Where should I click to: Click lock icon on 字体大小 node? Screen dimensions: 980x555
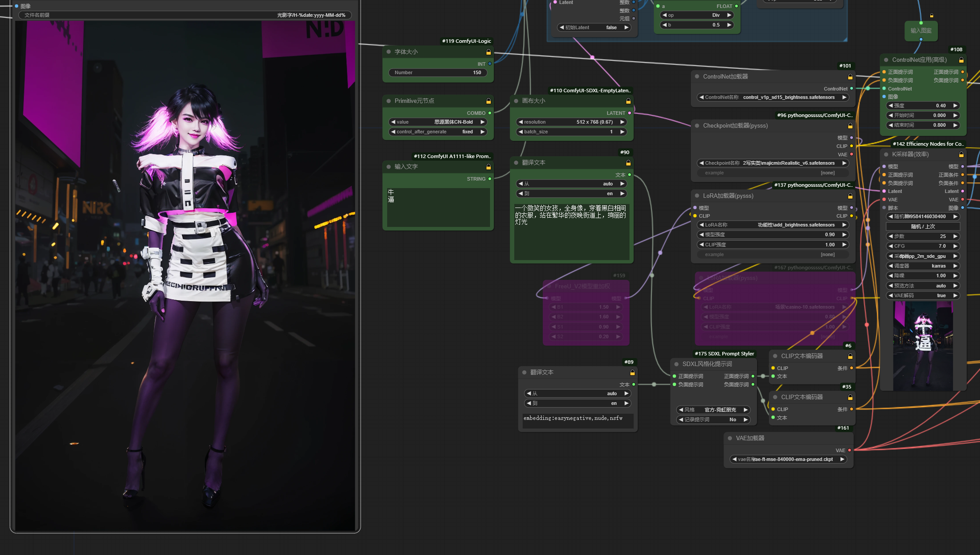pos(488,52)
